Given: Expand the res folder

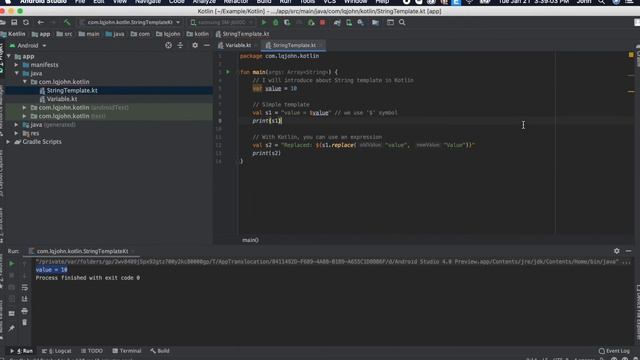Looking at the screenshot, I should click(x=16, y=133).
